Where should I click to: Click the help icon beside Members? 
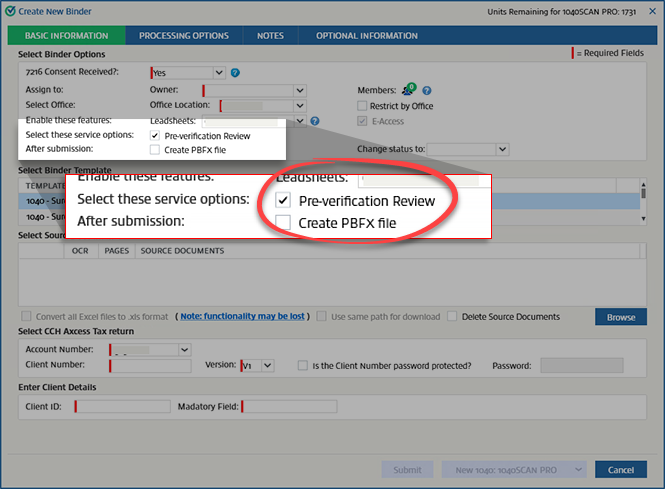(427, 90)
